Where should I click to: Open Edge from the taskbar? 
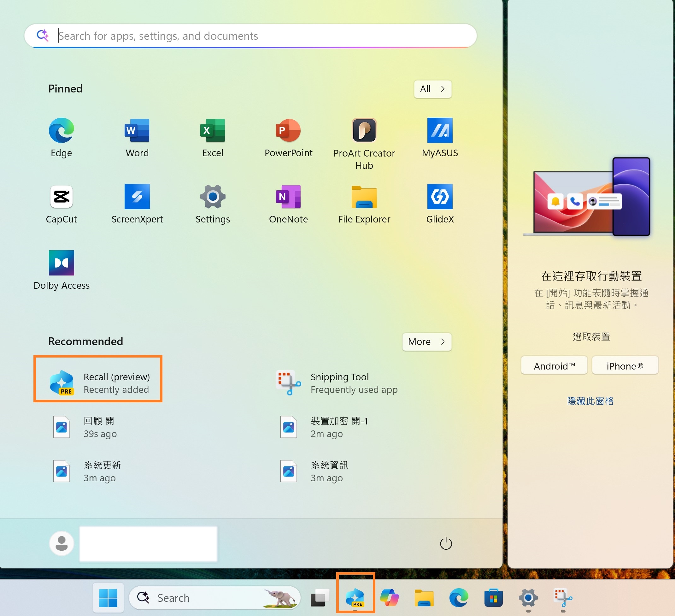tap(459, 598)
